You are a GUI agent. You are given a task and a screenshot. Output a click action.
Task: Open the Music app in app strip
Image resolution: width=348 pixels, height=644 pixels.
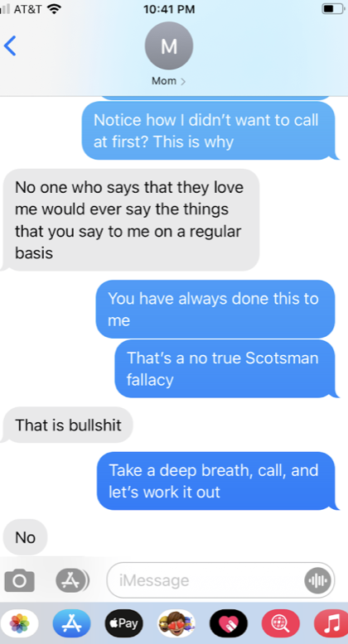[x=331, y=623]
